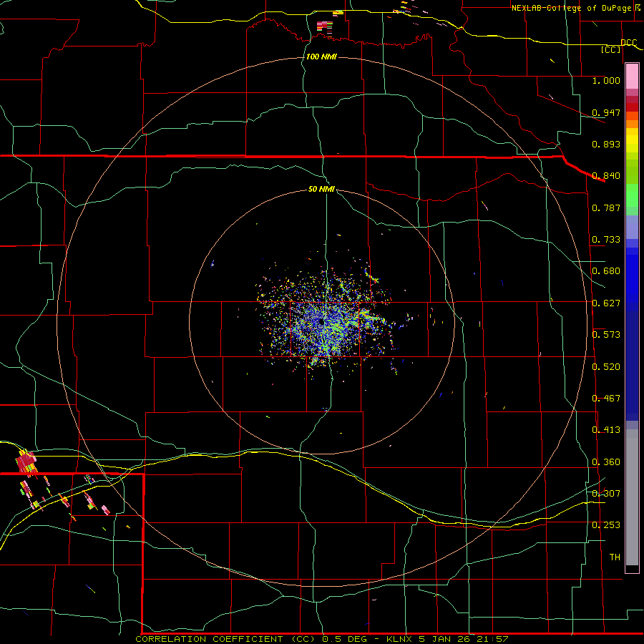Click the red-pink echo cluster at lower left
This screenshot has width=644, height=644.
[x=26, y=462]
